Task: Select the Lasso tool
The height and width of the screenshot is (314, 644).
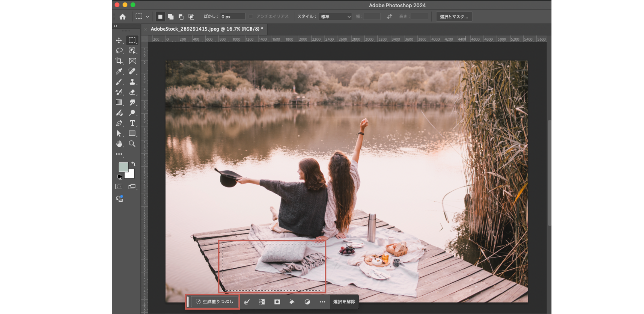Action: tap(119, 50)
